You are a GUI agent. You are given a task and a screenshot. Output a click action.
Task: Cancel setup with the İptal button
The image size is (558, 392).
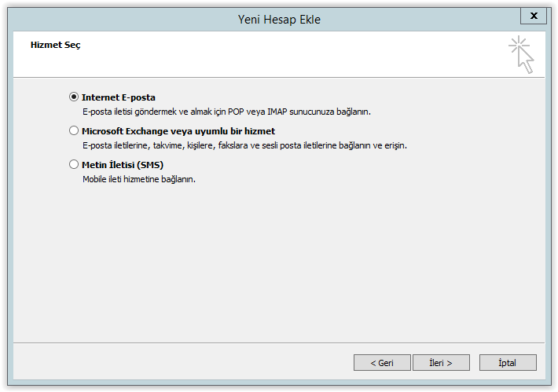coord(508,362)
